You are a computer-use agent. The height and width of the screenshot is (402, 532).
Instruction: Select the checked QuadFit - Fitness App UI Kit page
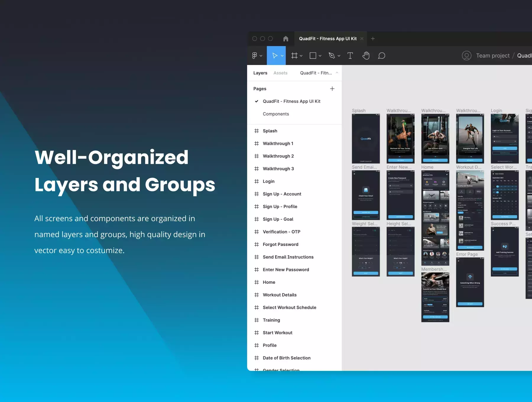pos(291,101)
